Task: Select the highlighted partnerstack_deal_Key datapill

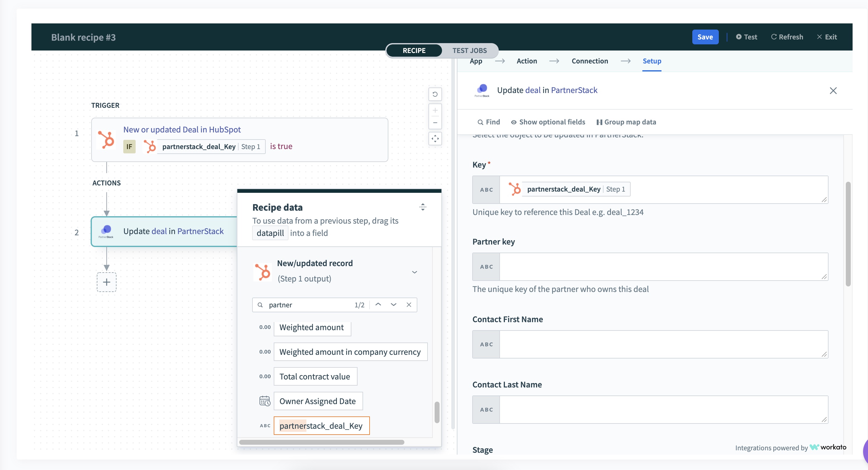Action: [x=321, y=426]
